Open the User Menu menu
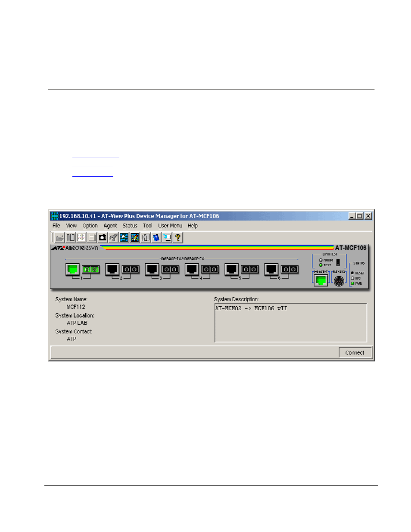This screenshot has height=532, width=411. point(170,226)
